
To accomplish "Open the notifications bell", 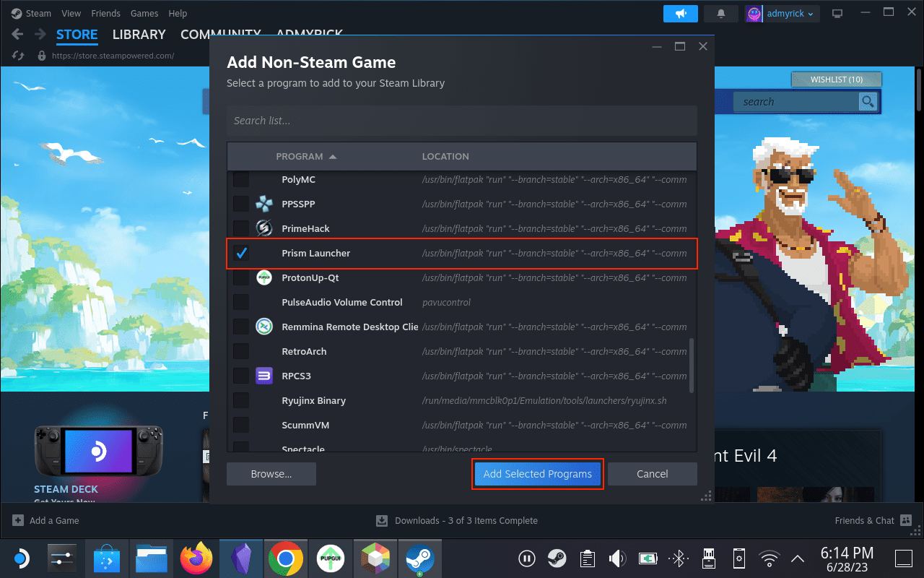I will 721,13.
